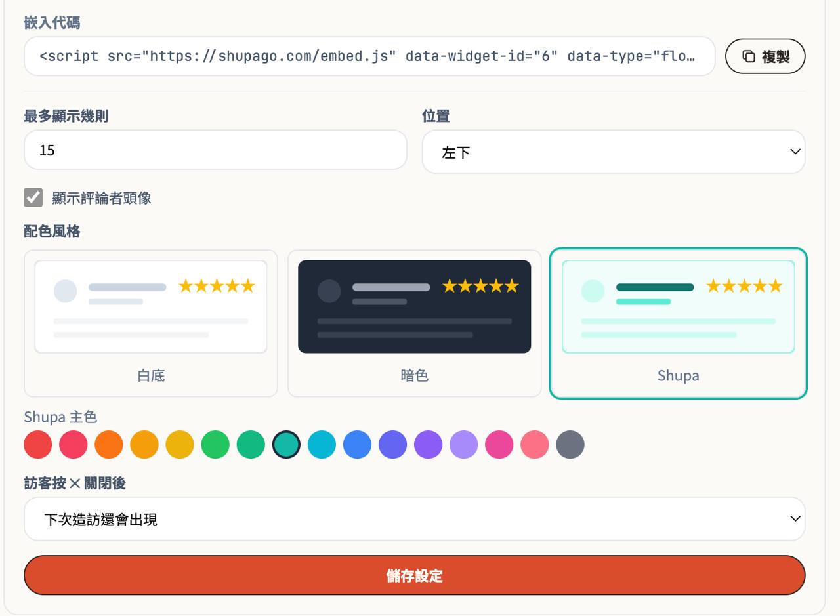This screenshot has width=840, height=616.
Task: Open the 訪客按×關閉後 dropdown
Action: click(x=415, y=519)
